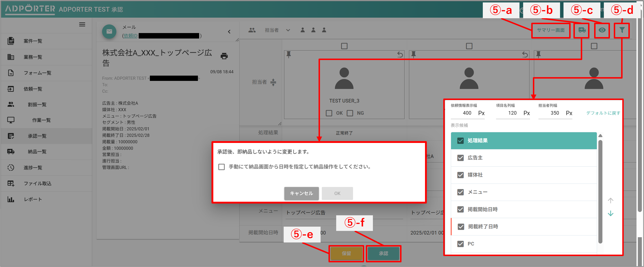
Task: Open the 担当者 dropdown in the toolbar
Action: point(288,30)
